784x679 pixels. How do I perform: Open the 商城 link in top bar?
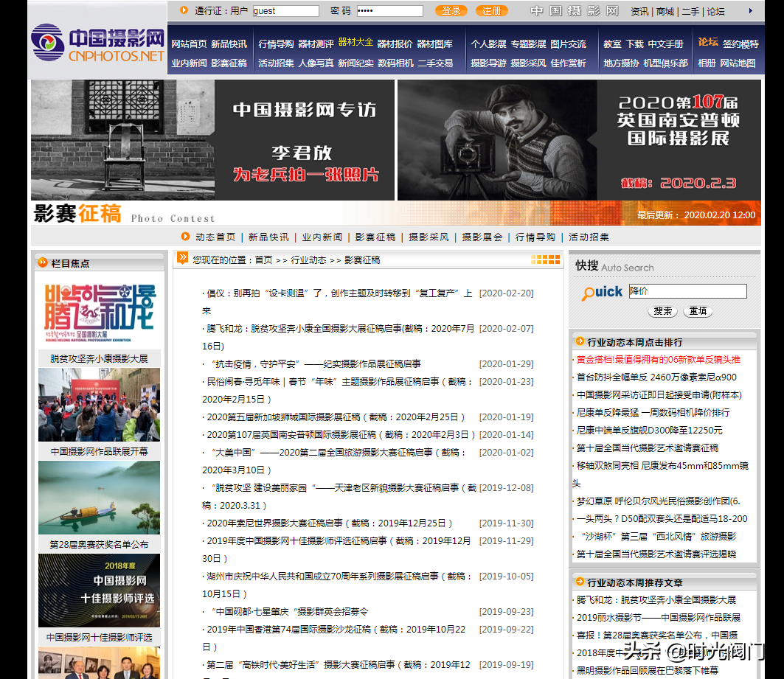[x=665, y=12]
